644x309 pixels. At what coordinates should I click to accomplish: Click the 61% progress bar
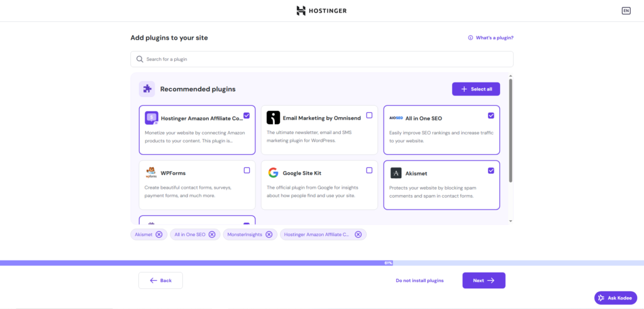tap(322, 262)
